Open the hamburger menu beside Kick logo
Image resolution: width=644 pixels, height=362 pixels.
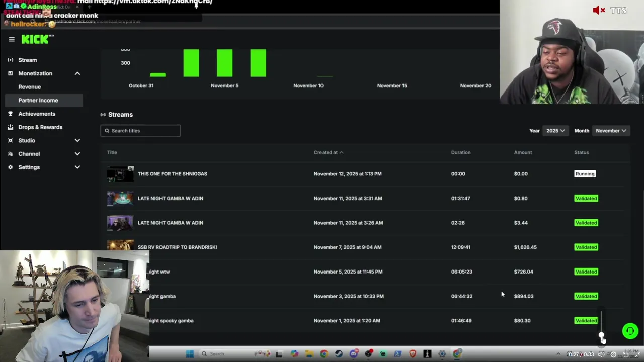[12, 39]
